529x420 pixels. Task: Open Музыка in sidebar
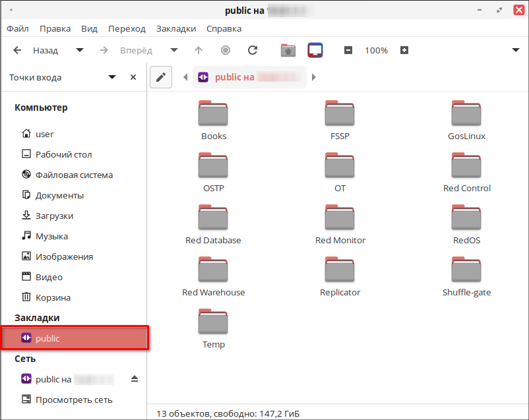pyautogui.click(x=74, y=236)
